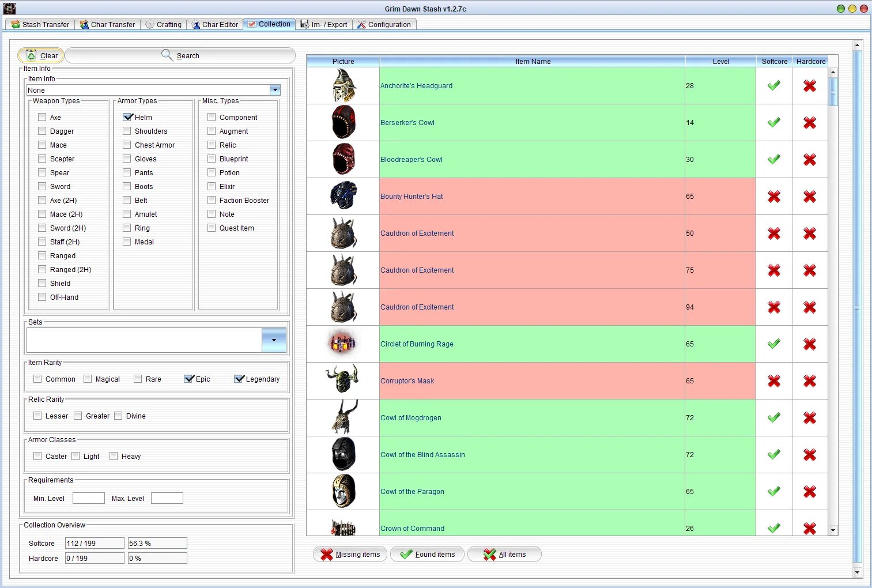
Task: Open the Stash Transfer tab
Action: [40, 24]
